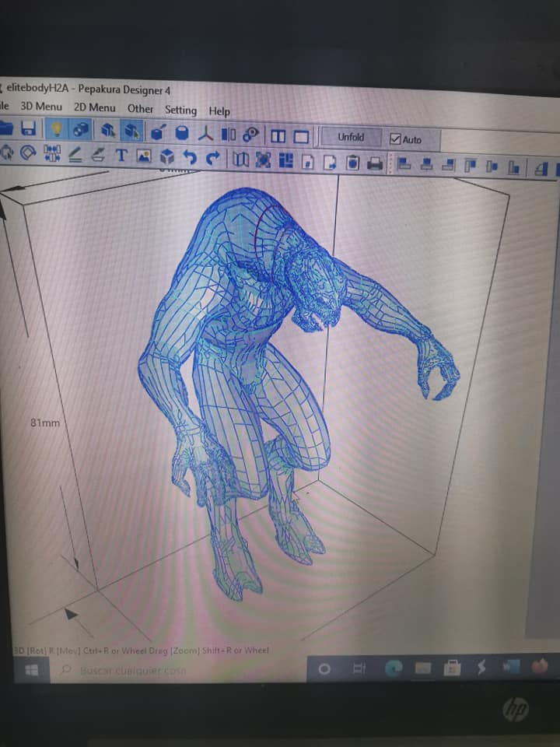
Task: Click the 3D model blocks icon next to the texture toggle
Action: click(x=109, y=130)
